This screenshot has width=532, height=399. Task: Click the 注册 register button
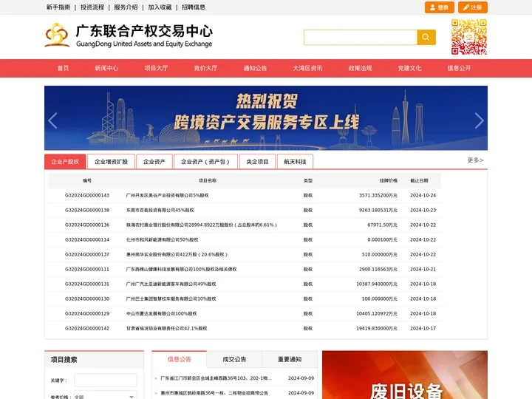pos(473,7)
